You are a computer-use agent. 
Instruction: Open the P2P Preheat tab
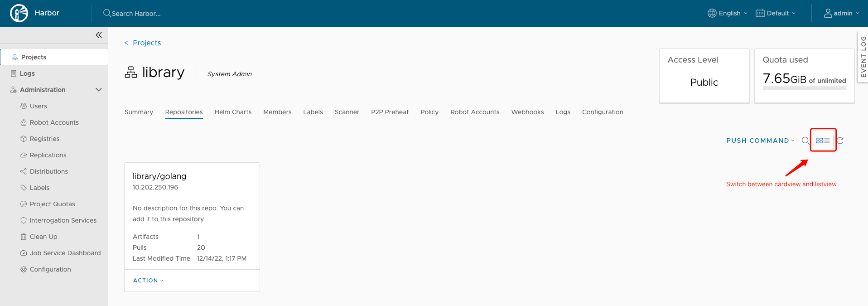(390, 112)
